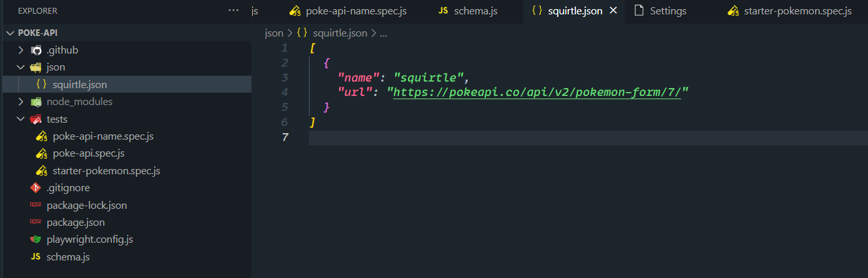Click the schema.js JS icon in explorer
The height and width of the screenshot is (278, 868).
click(x=37, y=257)
